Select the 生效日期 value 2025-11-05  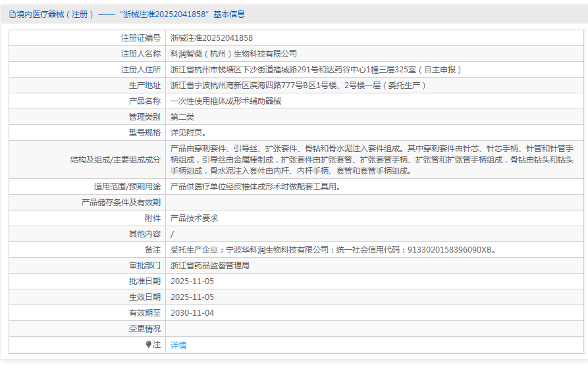[x=192, y=297]
